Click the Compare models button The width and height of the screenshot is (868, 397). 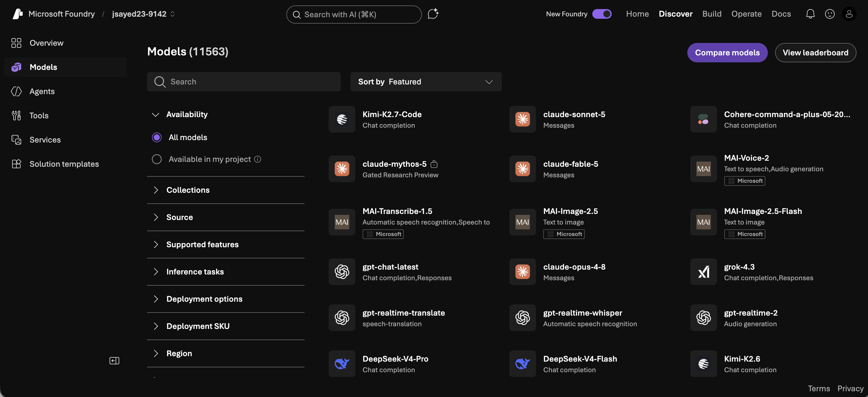click(727, 53)
